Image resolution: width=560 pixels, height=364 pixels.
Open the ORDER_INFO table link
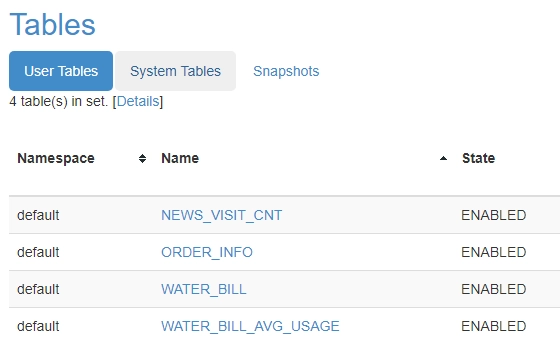click(x=207, y=253)
